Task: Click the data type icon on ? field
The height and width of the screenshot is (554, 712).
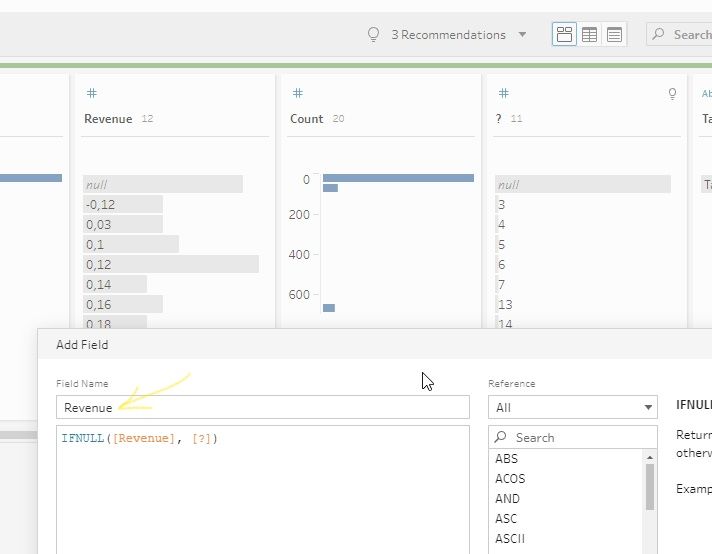Action: (503, 93)
